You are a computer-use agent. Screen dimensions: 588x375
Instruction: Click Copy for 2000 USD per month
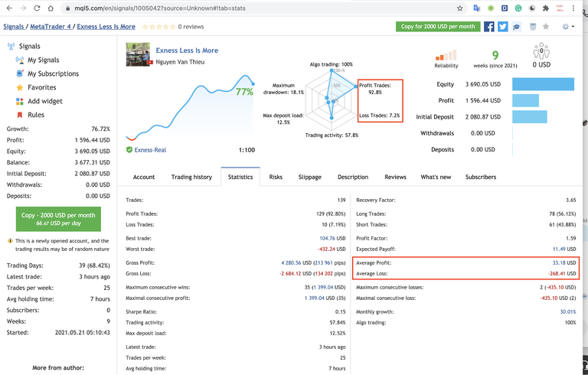click(438, 26)
